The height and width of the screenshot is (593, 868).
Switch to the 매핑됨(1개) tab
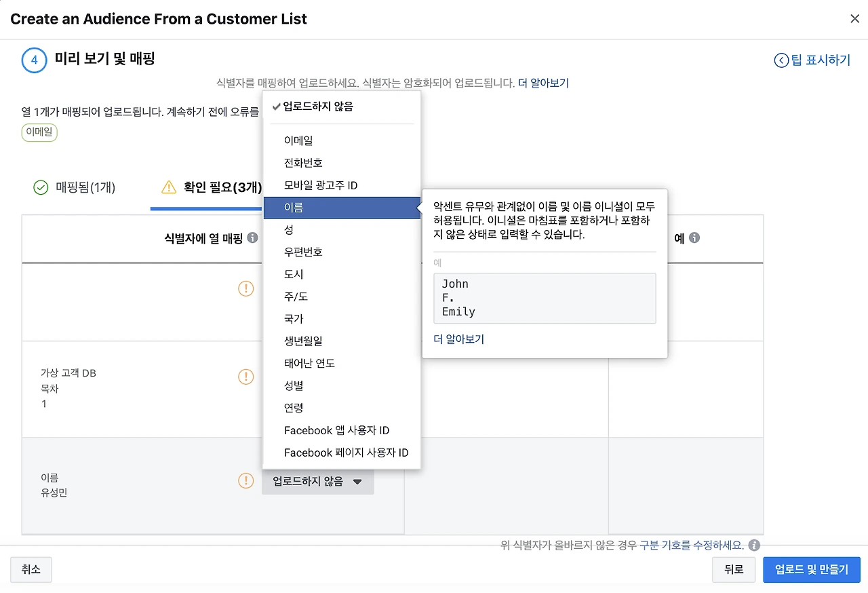pos(75,187)
